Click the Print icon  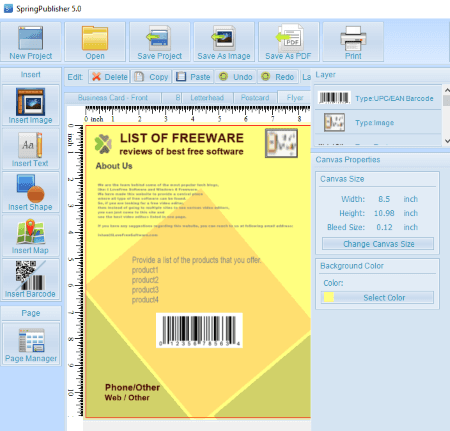(353, 42)
